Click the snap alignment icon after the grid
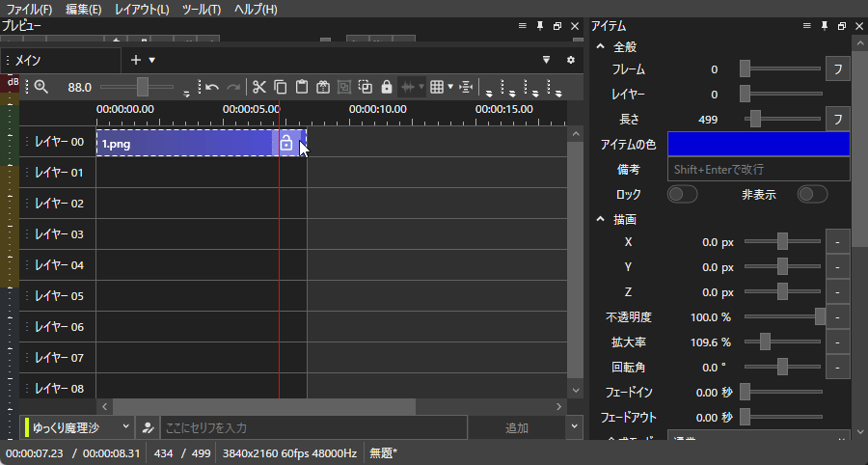Image resolution: width=868 pixels, height=465 pixels. pos(466,87)
